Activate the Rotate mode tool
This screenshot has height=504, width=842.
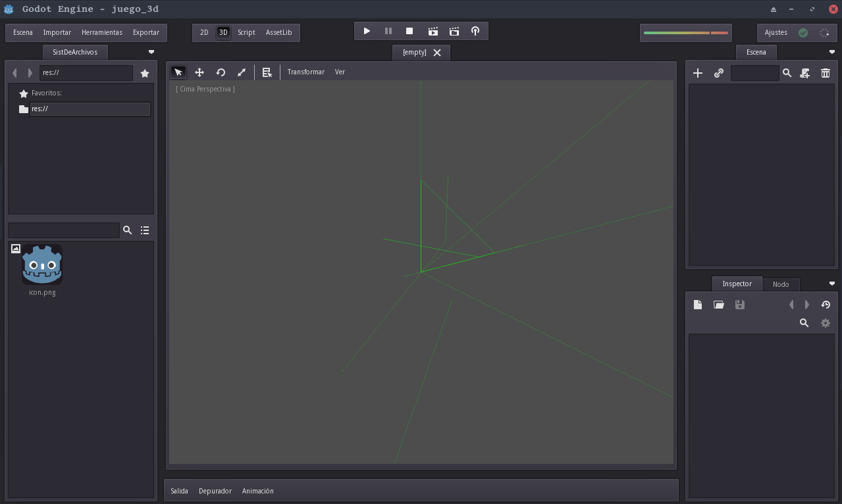pos(221,72)
